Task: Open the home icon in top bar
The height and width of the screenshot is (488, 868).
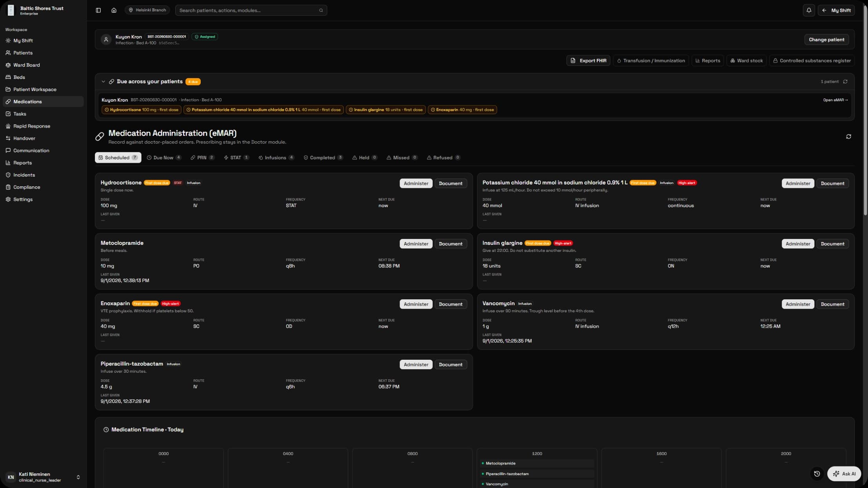Action: [114, 10]
